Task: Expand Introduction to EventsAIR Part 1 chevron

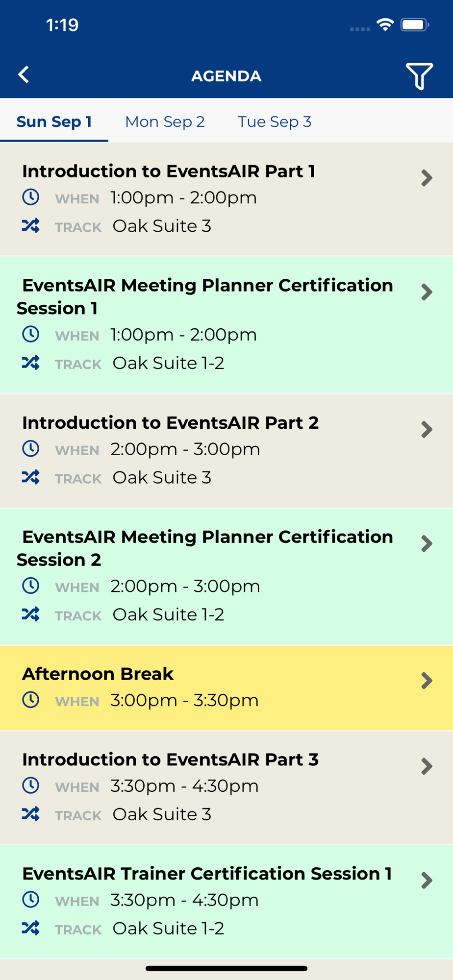Action: tap(427, 178)
